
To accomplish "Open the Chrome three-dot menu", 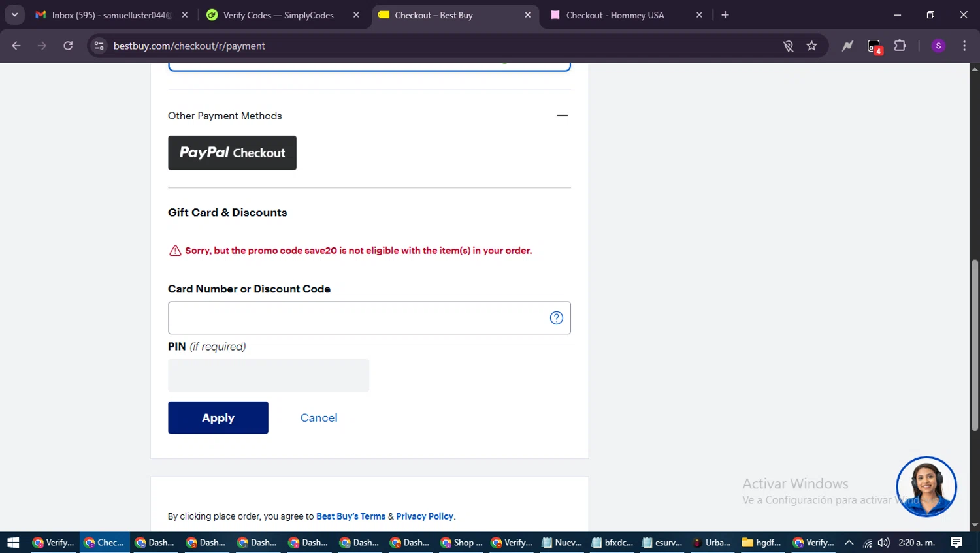I will (964, 46).
